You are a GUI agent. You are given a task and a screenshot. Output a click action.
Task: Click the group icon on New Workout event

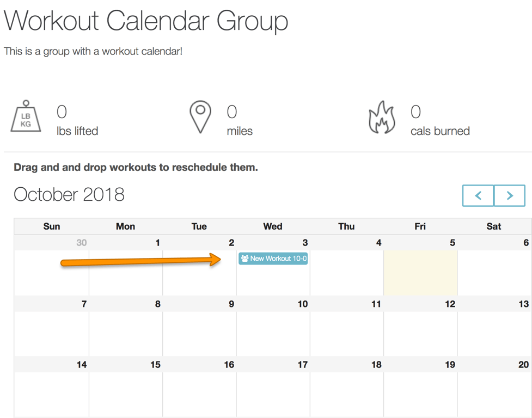click(244, 259)
